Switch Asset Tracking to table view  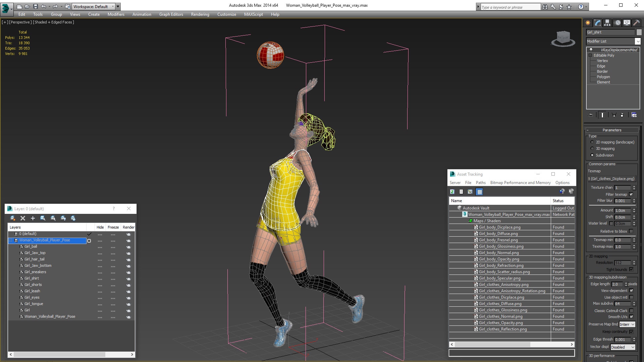pos(480,192)
